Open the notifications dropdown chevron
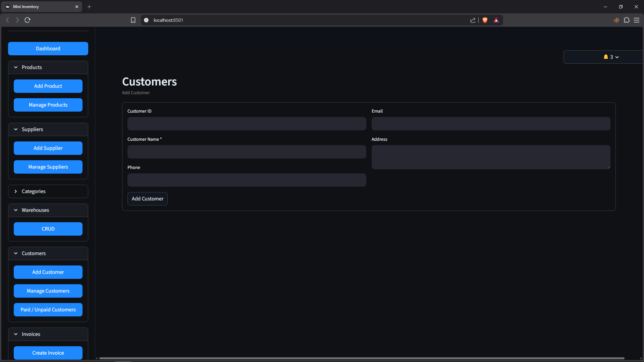The width and height of the screenshot is (644, 362). (617, 57)
